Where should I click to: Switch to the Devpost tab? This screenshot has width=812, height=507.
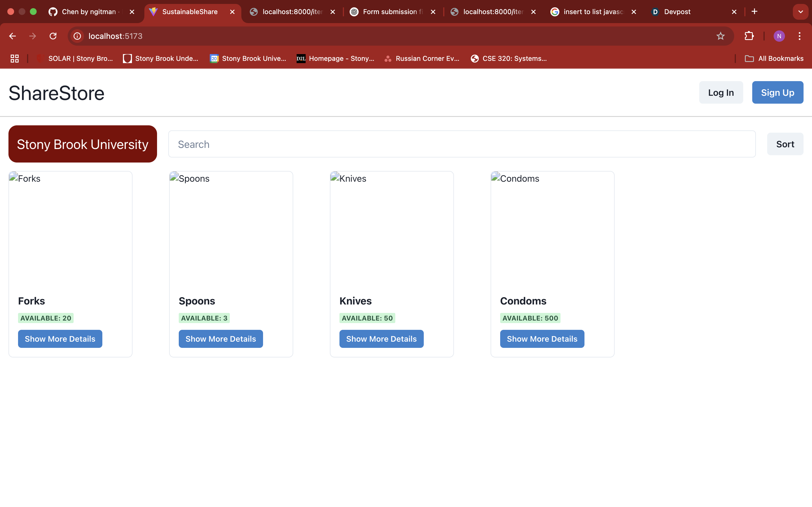677,12
